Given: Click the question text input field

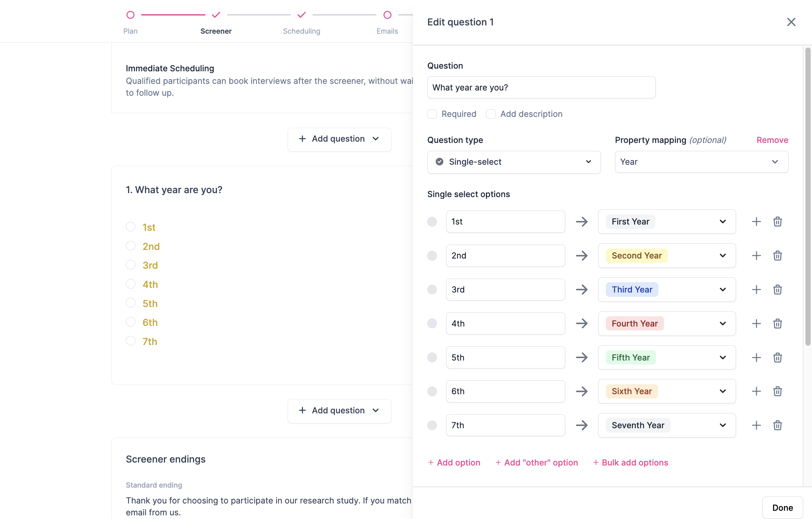Looking at the screenshot, I should click(541, 87).
